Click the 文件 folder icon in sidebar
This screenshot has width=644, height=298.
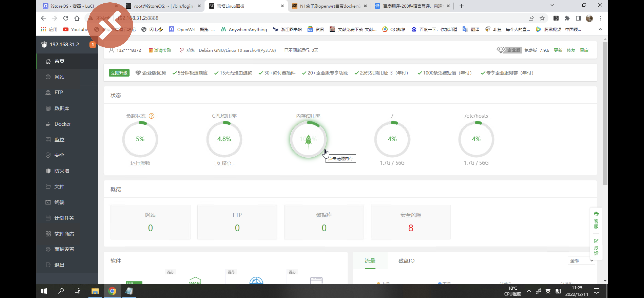pyautogui.click(x=48, y=186)
